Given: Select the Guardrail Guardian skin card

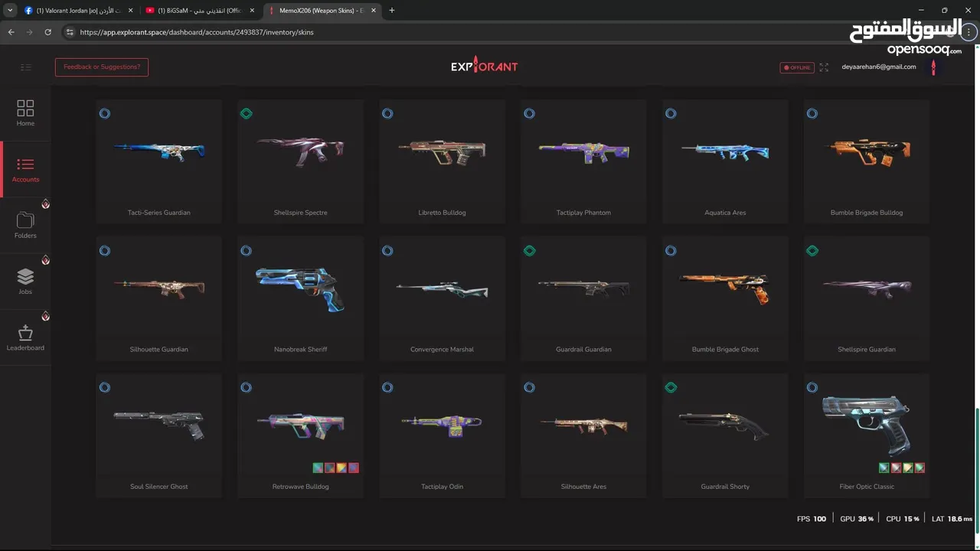Looking at the screenshot, I should point(583,298).
